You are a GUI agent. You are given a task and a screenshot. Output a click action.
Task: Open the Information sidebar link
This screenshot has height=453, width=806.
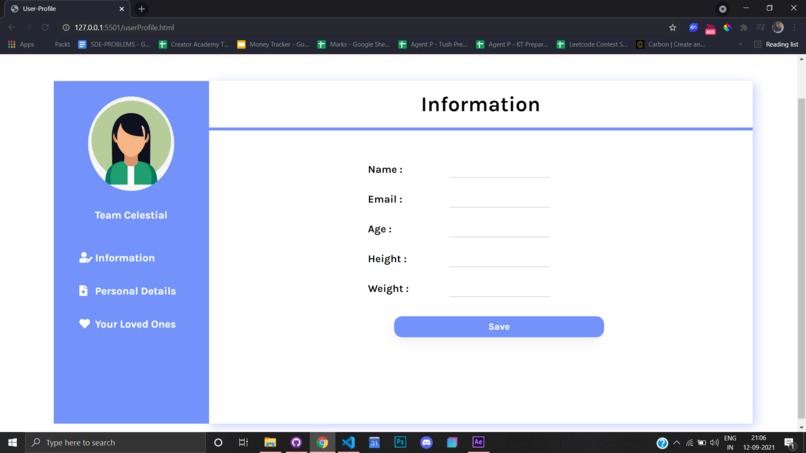[x=125, y=258]
